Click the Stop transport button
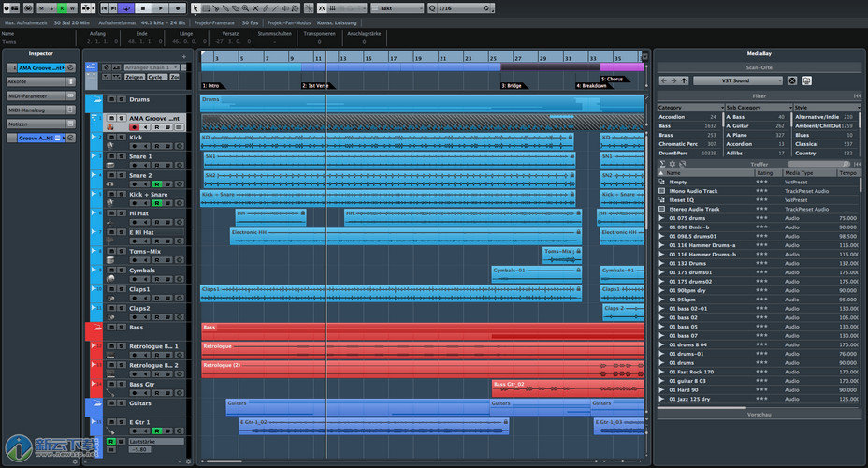 pyautogui.click(x=143, y=8)
